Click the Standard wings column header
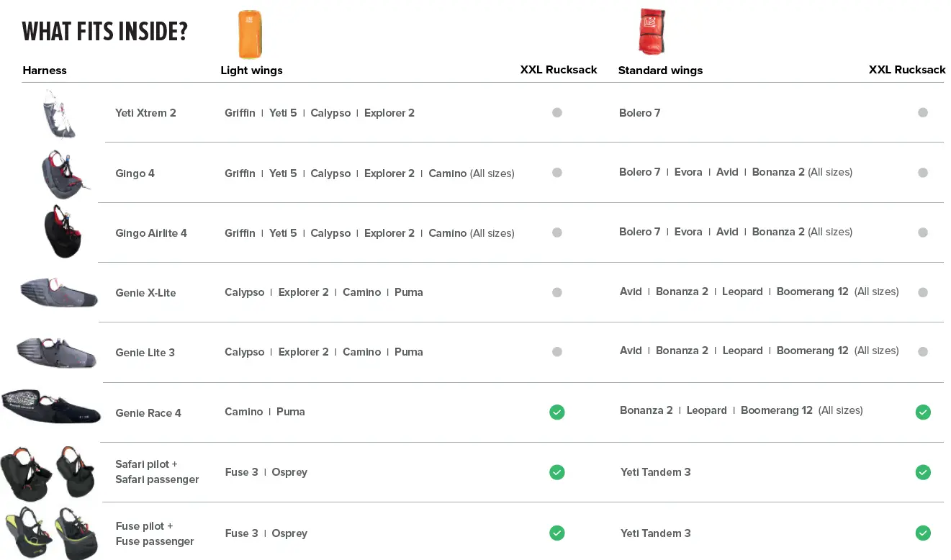Screen dimensions: 951x560 pyautogui.click(x=660, y=71)
